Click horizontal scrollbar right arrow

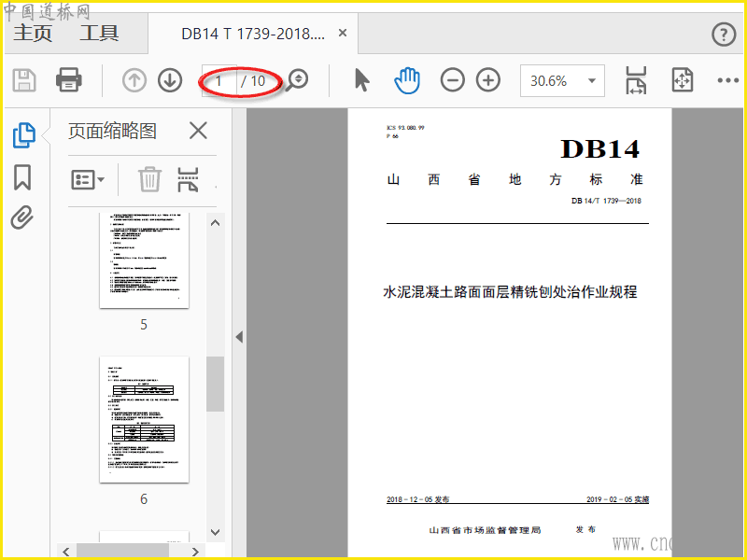pyautogui.click(x=195, y=552)
